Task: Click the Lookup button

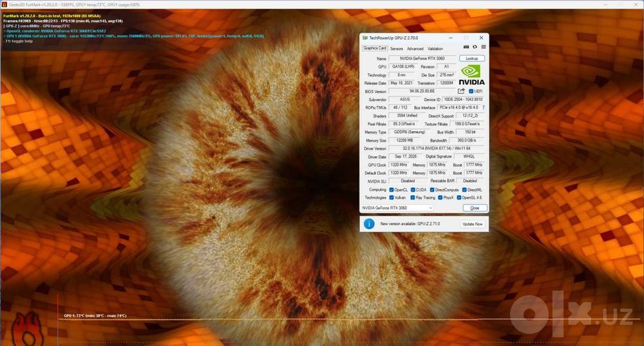Action: click(472, 59)
